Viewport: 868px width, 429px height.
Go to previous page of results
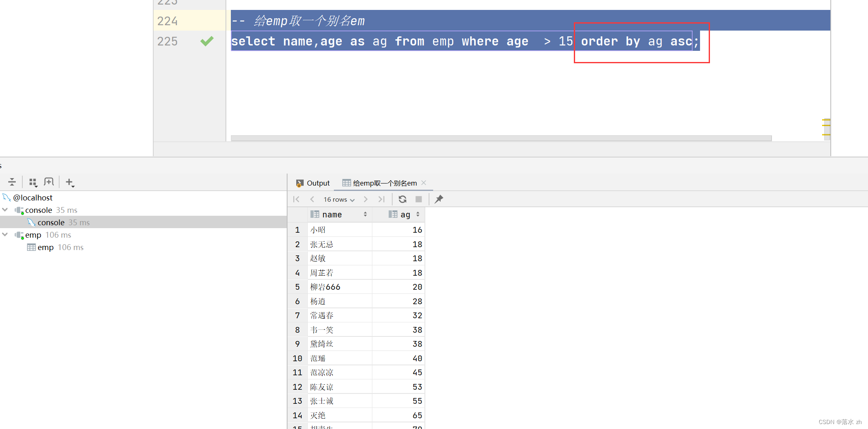click(x=312, y=199)
